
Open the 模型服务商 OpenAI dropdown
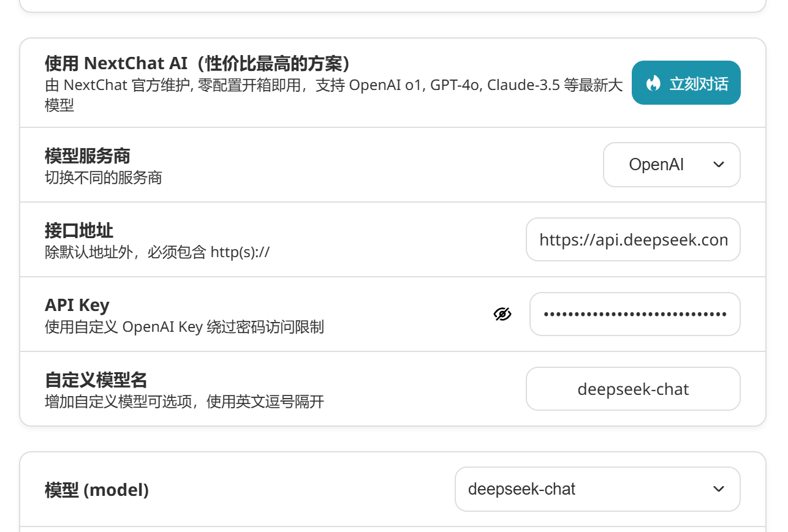672,165
